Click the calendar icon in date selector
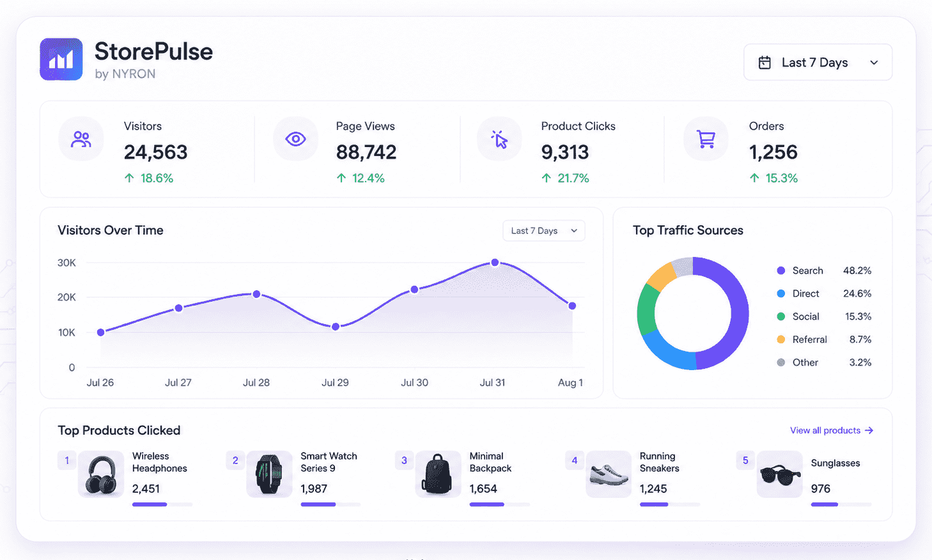This screenshot has height=560, width=932. pyautogui.click(x=765, y=63)
